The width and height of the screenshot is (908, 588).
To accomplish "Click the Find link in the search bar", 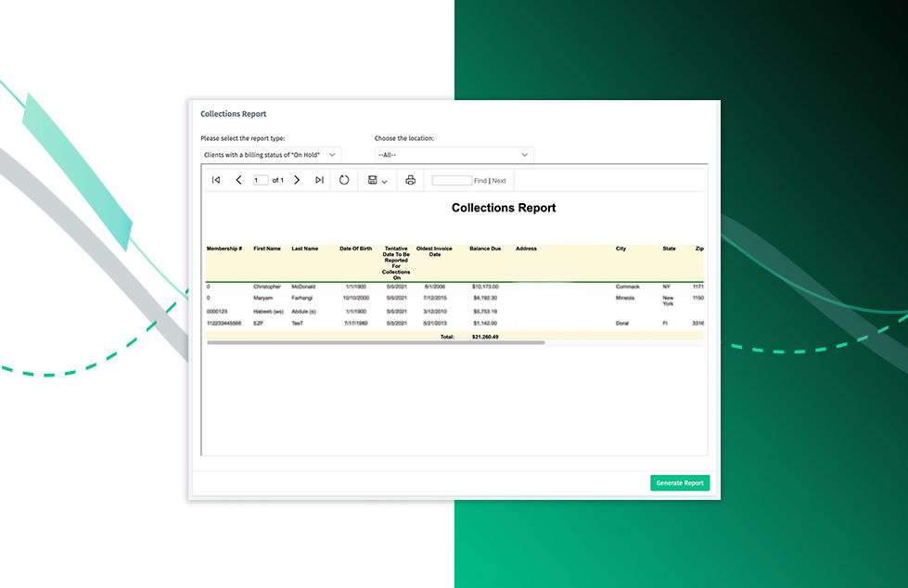I will [480, 180].
